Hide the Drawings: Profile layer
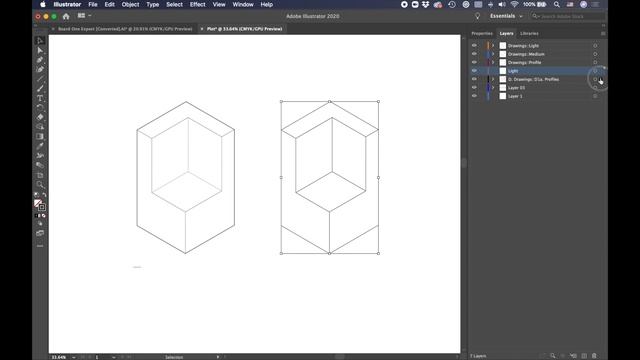 pyautogui.click(x=474, y=62)
